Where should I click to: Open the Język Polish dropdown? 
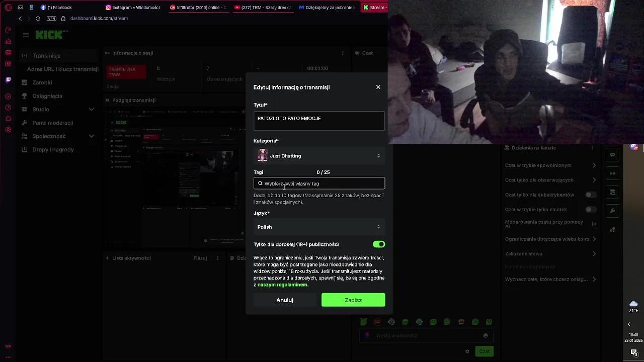319,227
